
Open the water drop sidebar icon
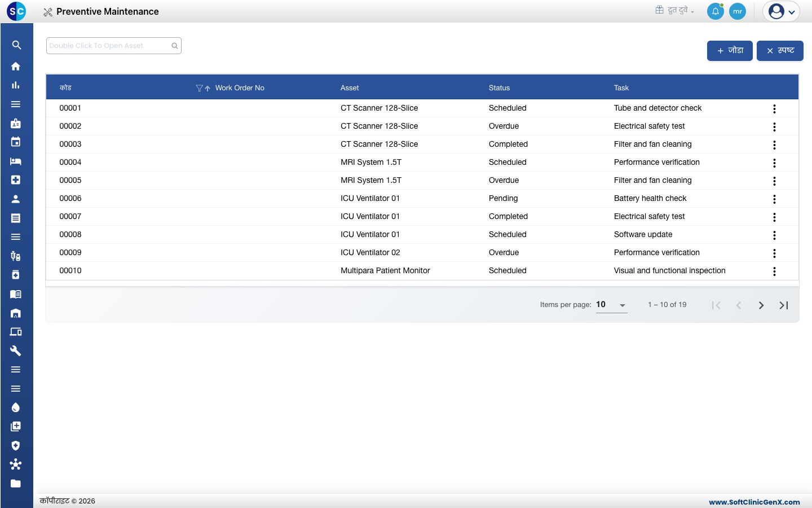pyautogui.click(x=16, y=408)
